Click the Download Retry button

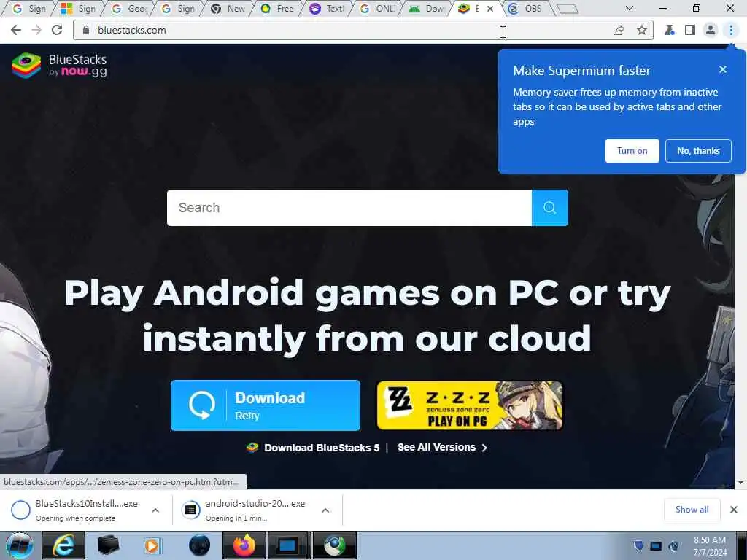point(266,405)
